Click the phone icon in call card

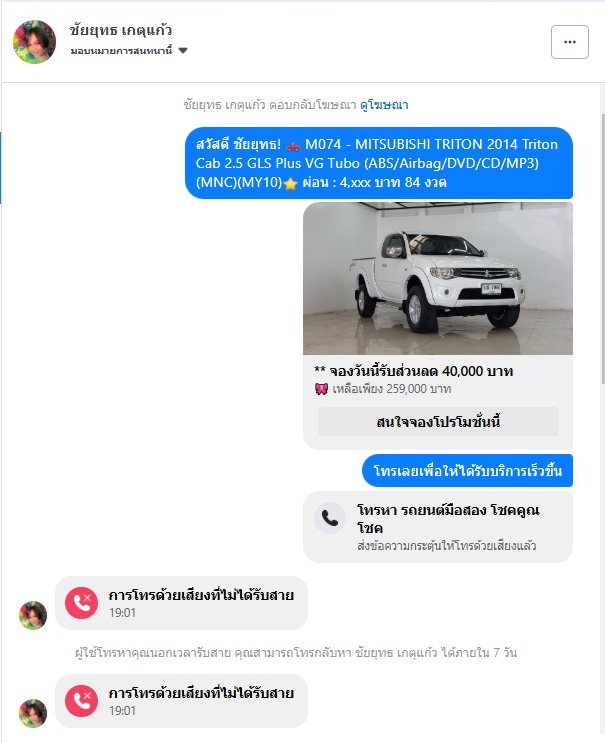point(330,518)
